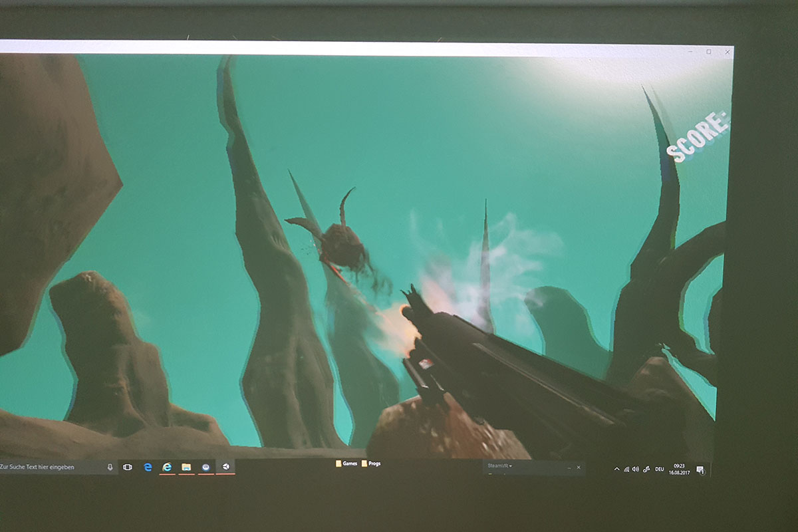Switch to the Unity game on taskbar
Screen dimensions: 798x532
point(226,467)
